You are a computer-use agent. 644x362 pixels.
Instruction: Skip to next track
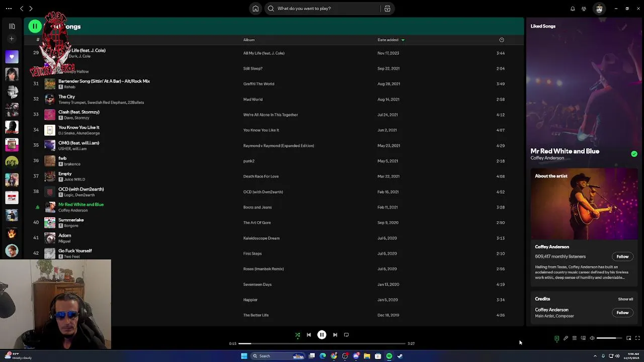coord(335,335)
